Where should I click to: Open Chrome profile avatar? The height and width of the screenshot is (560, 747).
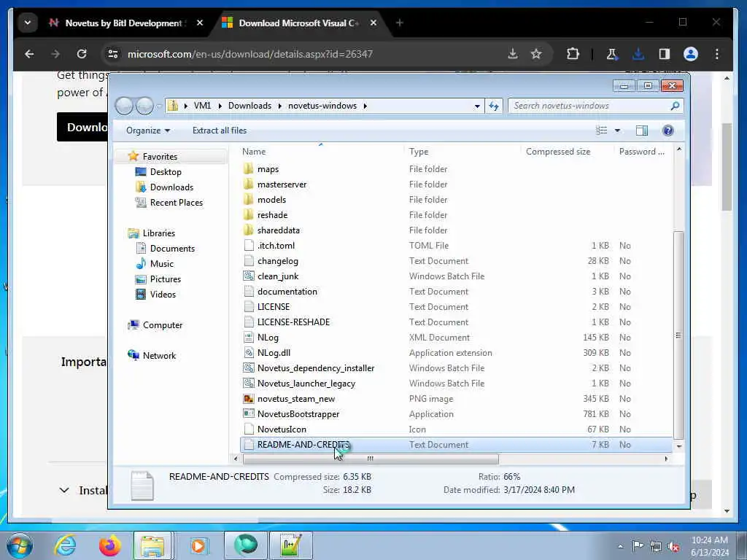(x=691, y=54)
